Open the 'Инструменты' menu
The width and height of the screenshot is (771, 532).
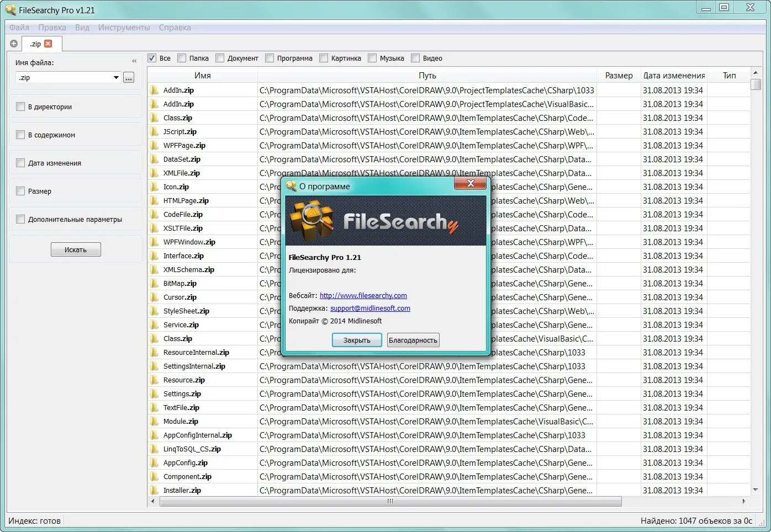tap(124, 28)
